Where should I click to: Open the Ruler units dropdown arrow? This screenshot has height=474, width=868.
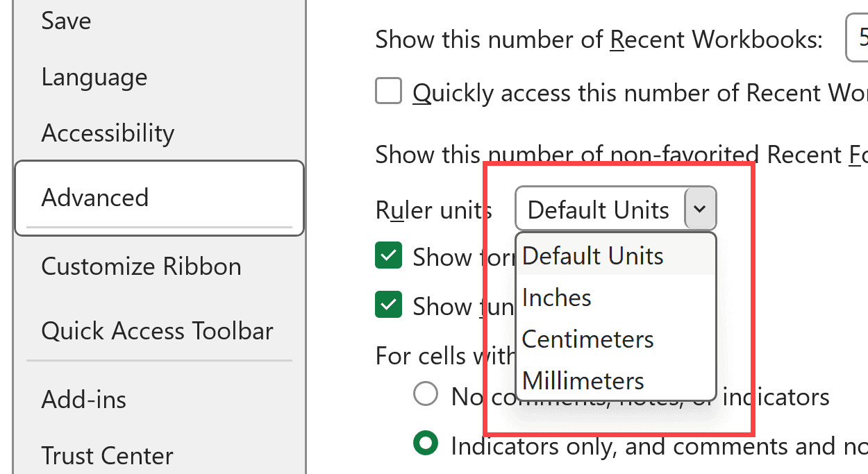tap(701, 208)
